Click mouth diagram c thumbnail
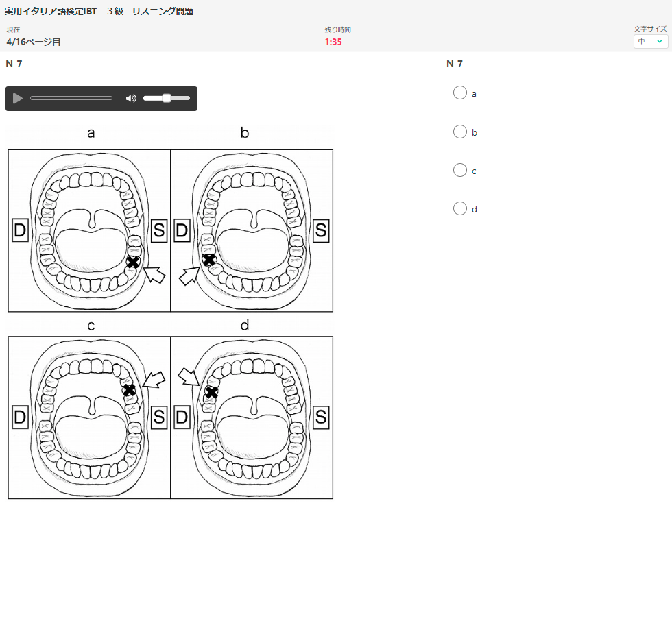672x621 pixels. [x=89, y=417]
